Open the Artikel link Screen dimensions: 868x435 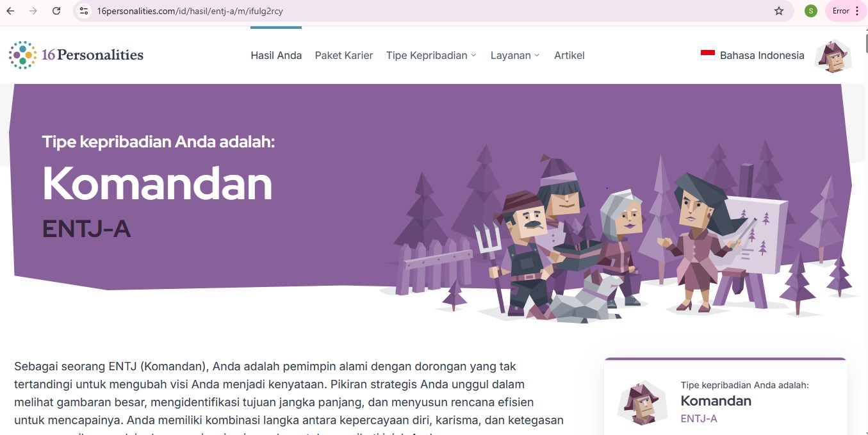(x=569, y=55)
